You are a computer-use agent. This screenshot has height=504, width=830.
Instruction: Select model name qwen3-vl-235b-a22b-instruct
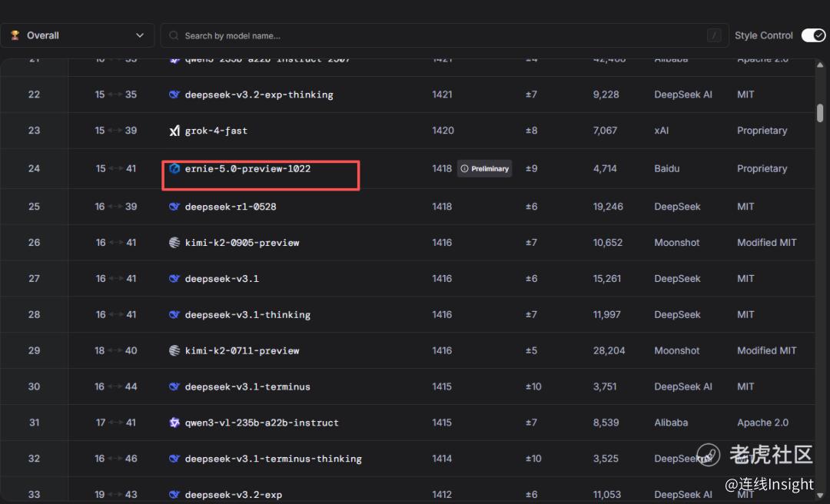[261, 423]
